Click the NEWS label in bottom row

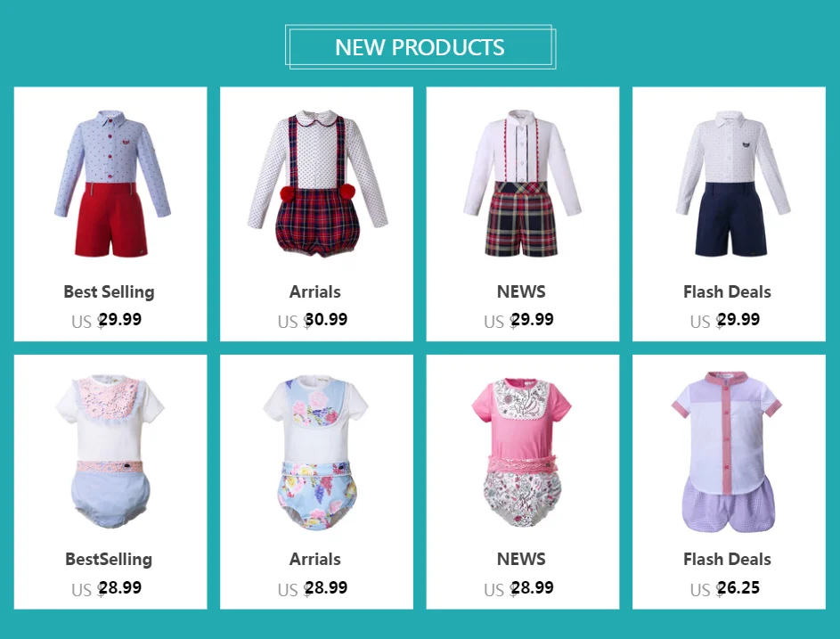click(521, 559)
